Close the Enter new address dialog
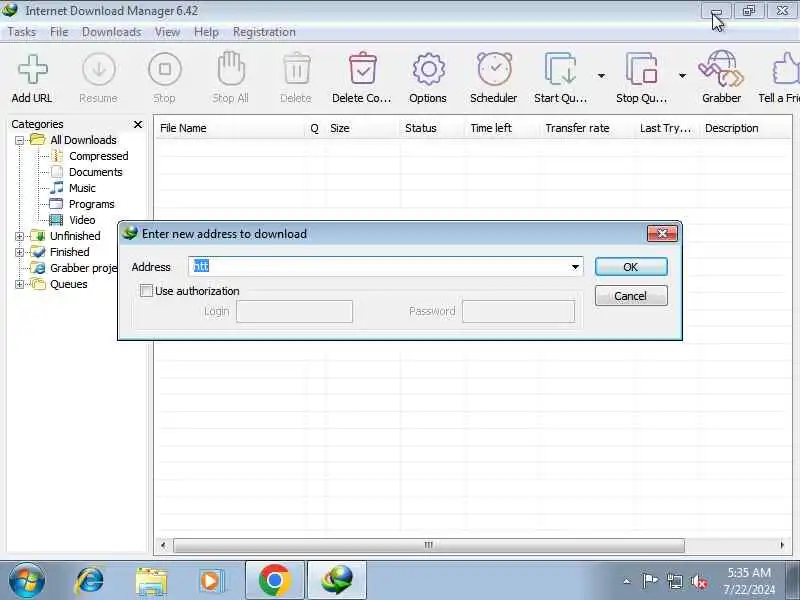This screenshot has width=800, height=600. pyautogui.click(x=662, y=234)
